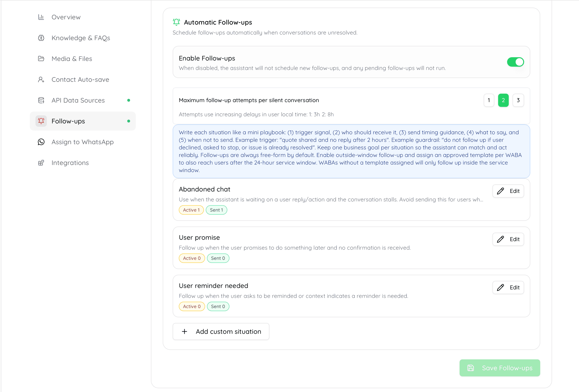The width and height of the screenshot is (579, 392).
Task: Click the floppy disk save icon
Action: click(x=470, y=368)
